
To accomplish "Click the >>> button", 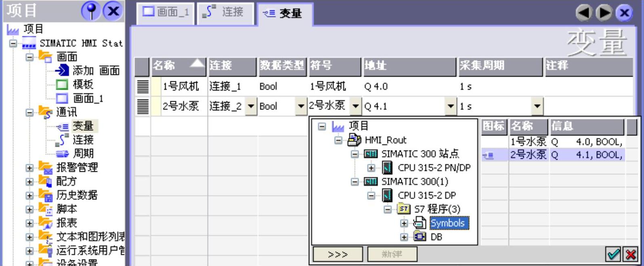I will pyautogui.click(x=338, y=255).
